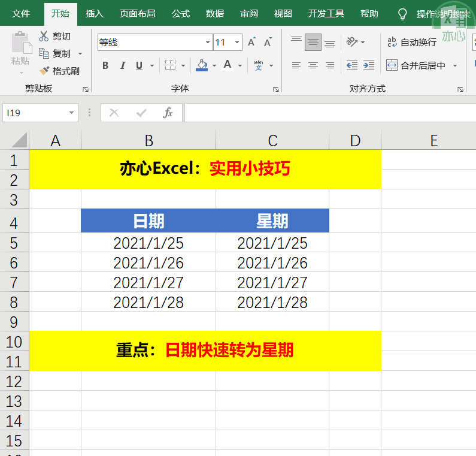The height and width of the screenshot is (456, 476).
Task: Switch to the 开发工具 Developer tab
Action: tap(326, 14)
